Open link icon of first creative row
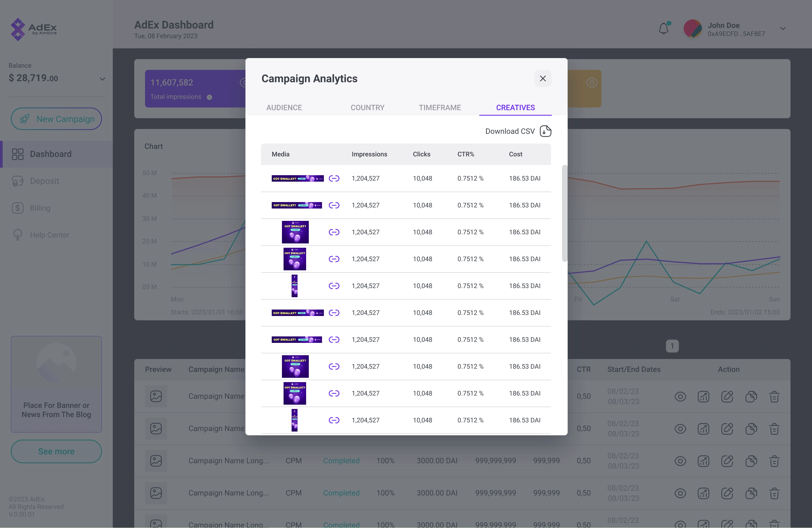 (334, 178)
